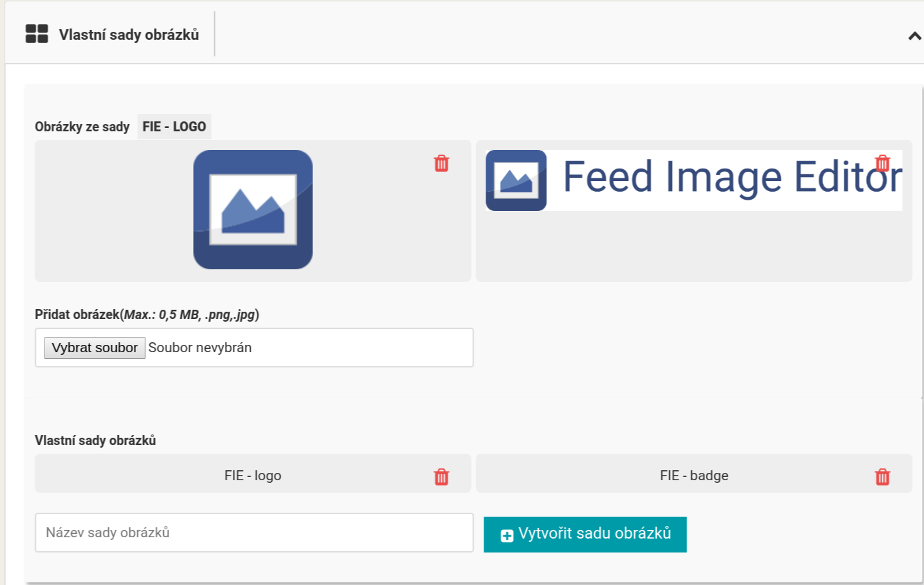Delete the Feed Image Editor banner image

tap(882, 162)
